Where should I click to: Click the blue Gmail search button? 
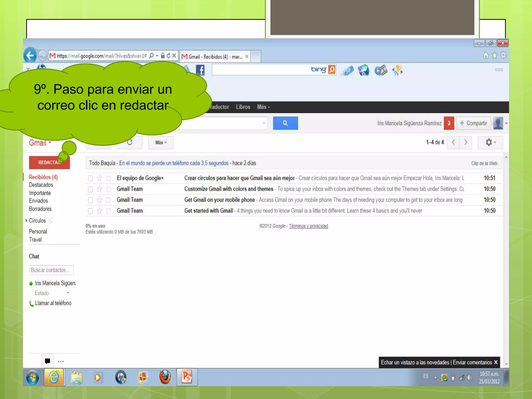(285, 123)
